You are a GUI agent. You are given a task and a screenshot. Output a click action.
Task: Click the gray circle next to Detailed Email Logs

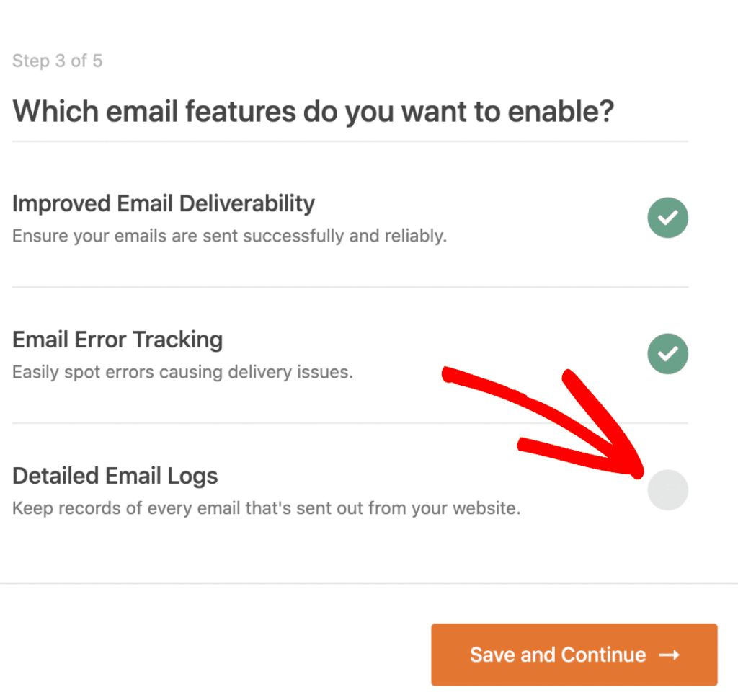point(667,489)
